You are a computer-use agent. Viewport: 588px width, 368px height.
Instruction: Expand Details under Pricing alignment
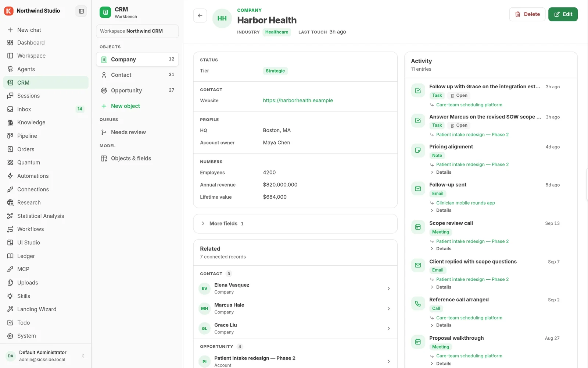tap(441, 172)
